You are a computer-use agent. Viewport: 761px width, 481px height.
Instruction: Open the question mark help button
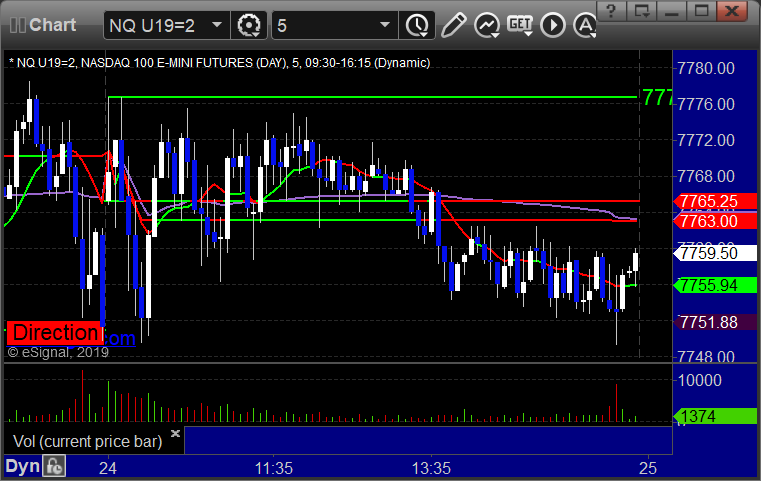point(611,11)
